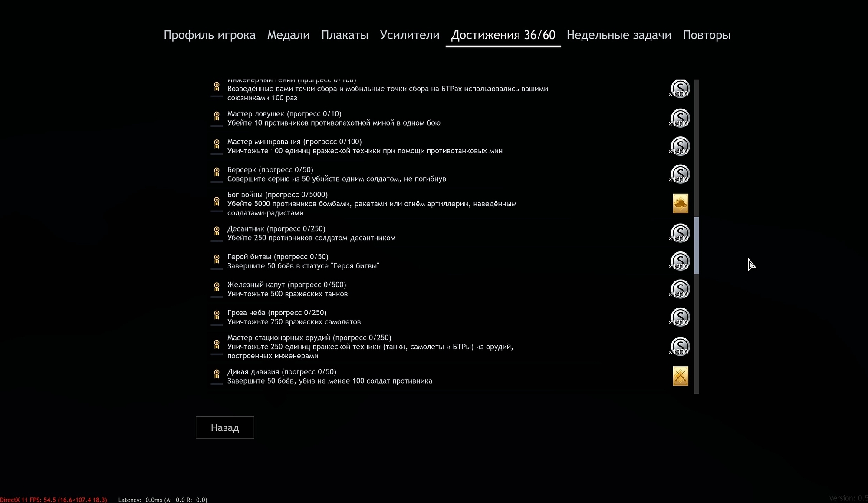Click the gold tank reward icon for Бог войны
The height and width of the screenshot is (503, 868).
click(x=680, y=203)
